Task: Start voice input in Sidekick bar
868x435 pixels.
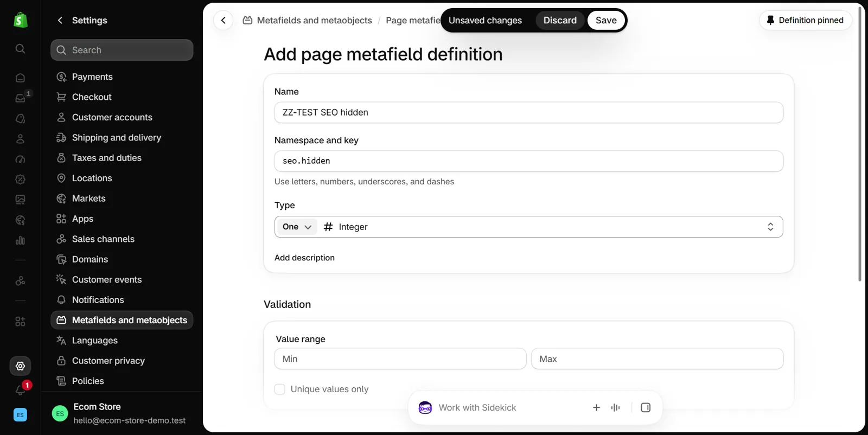Action: pos(615,407)
